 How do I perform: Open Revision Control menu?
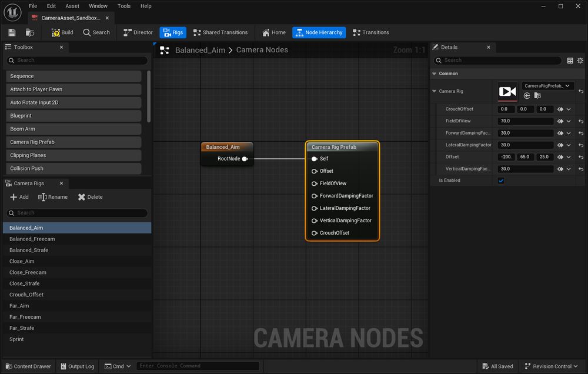(x=551, y=366)
